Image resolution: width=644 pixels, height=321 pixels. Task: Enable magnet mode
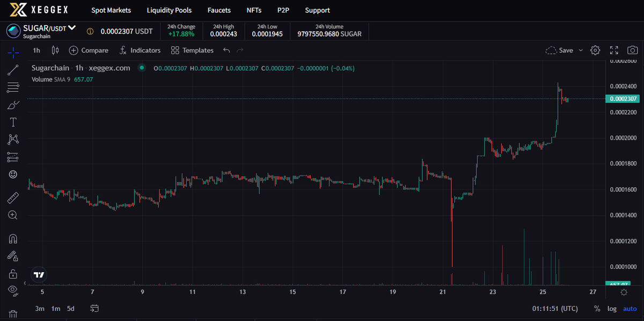(x=13, y=238)
